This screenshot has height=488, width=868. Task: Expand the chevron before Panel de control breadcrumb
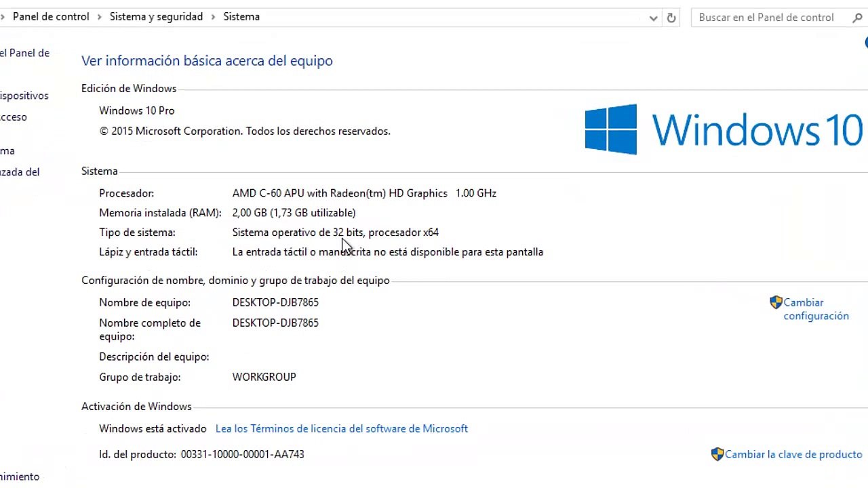tap(3, 17)
